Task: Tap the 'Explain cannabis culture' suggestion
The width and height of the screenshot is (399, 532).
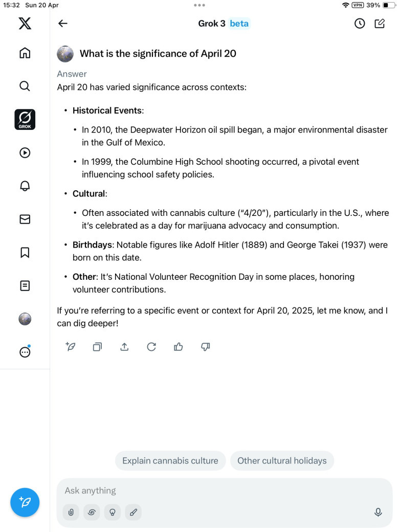Action: click(x=170, y=460)
